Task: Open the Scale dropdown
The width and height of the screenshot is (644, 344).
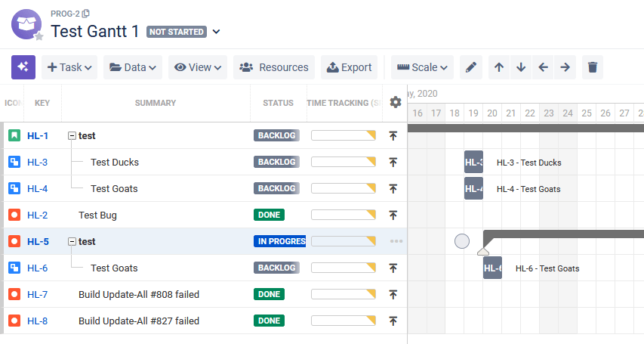Action: click(422, 67)
